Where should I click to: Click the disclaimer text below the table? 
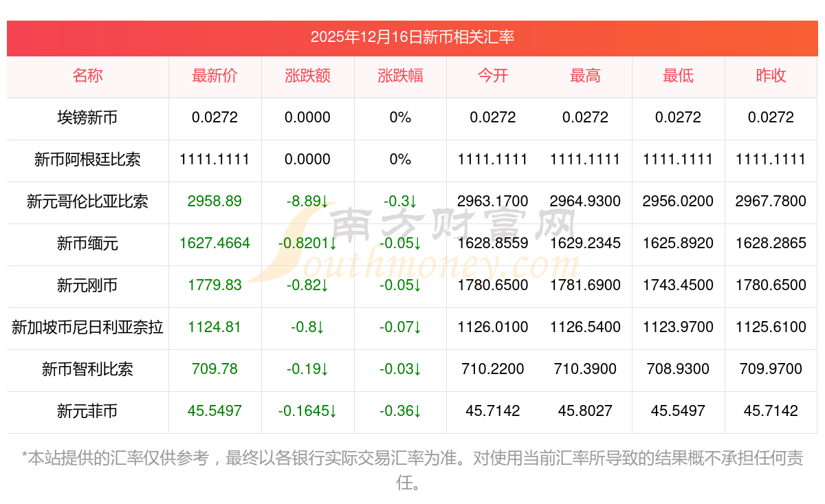click(x=412, y=470)
